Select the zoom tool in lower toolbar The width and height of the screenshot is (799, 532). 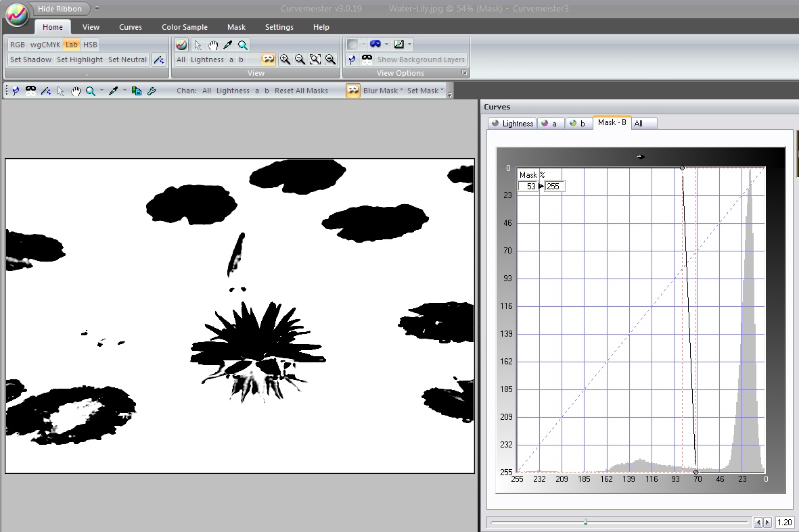click(x=91, y=91)
